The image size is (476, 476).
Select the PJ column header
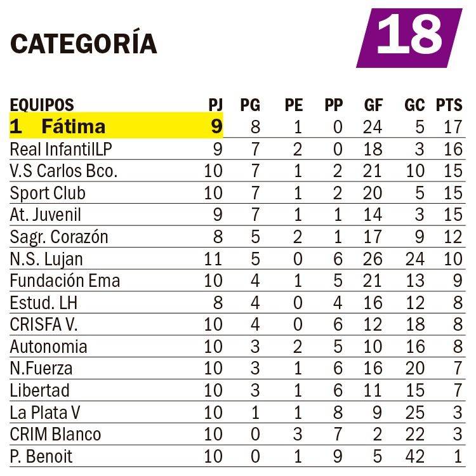pos(216,105)
